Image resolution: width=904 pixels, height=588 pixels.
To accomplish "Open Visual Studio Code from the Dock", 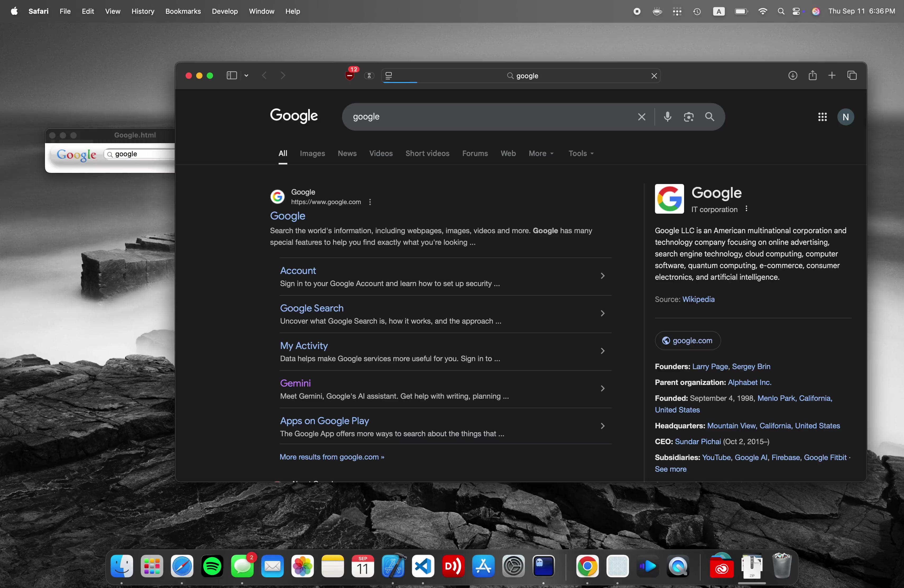I will 423,566.
